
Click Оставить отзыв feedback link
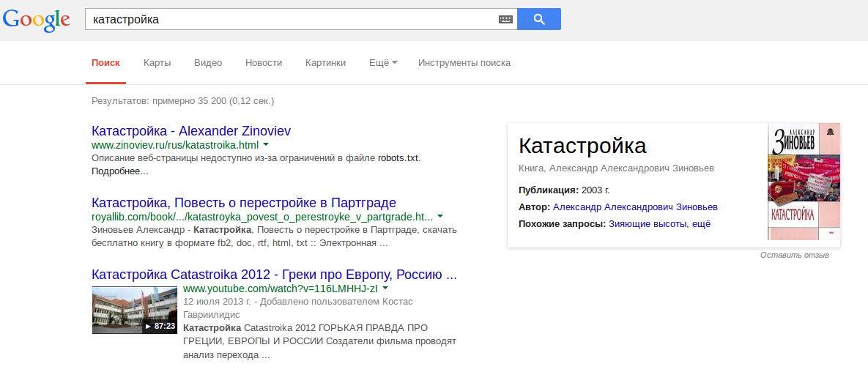click(x=794, y=255)
